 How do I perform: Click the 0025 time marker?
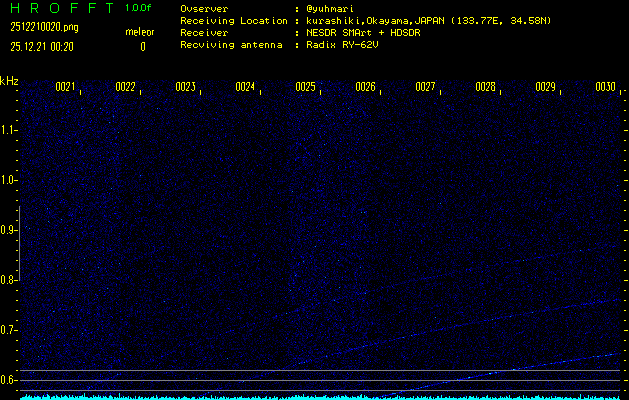click(305, 87)
